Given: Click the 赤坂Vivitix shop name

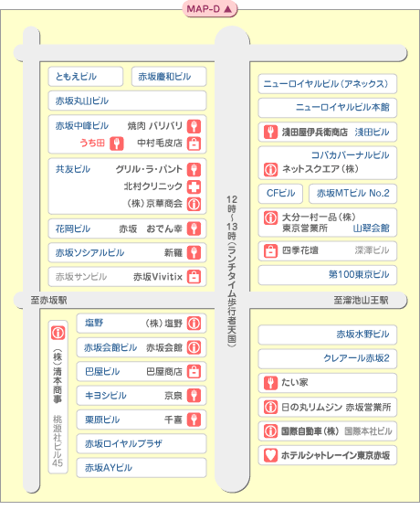Looking at the screenshot, I should pyautogui.click(x=158, y=277).
